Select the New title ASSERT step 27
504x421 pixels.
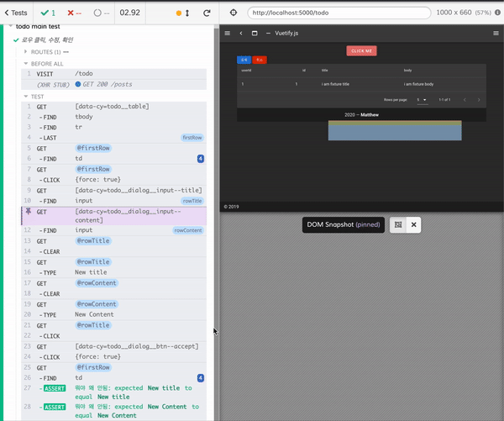pos(113,392)
